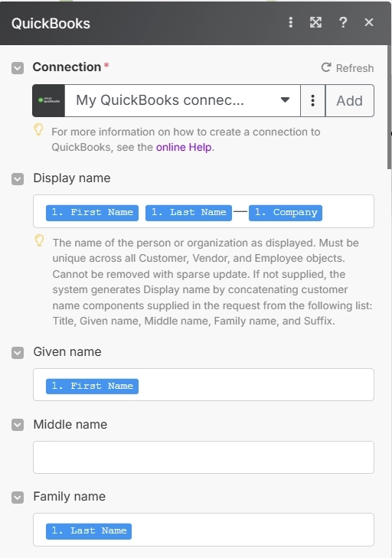
Task: Open the online Help link
Action: (x=184, y=147)
